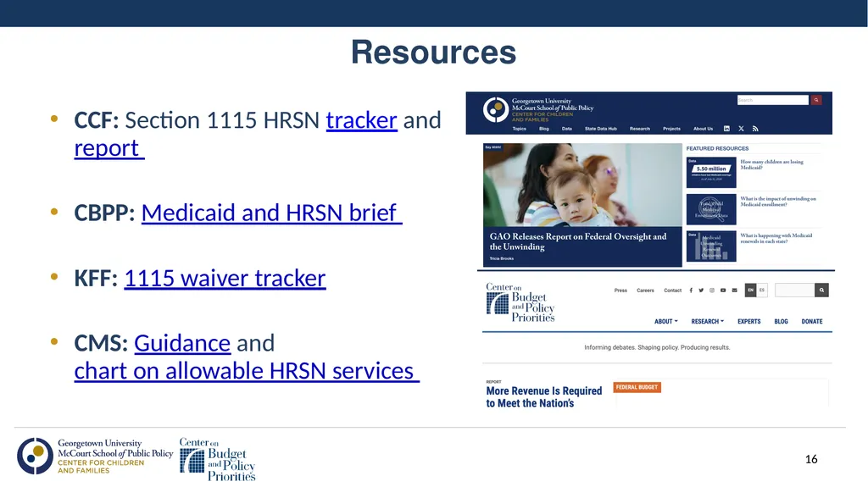Open the EXPERTS menu item on CBPP site
The height and width of the screenshot is (487, 868).
point(749,322)
